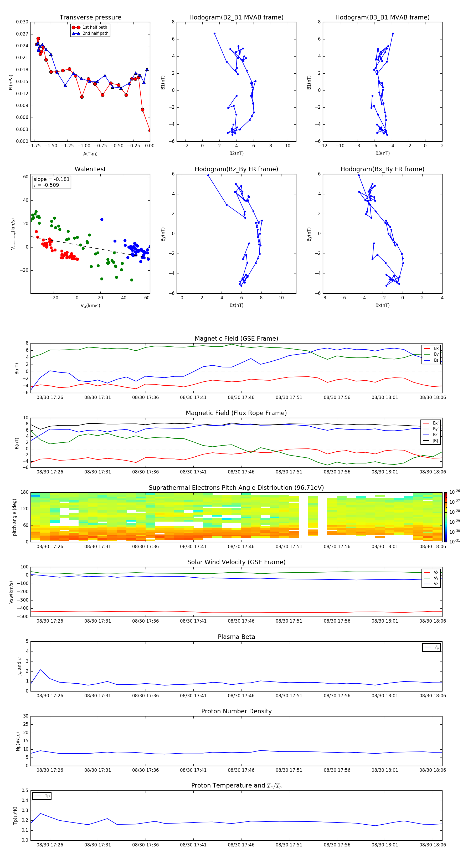
Task: Click the "Bz(nT)" x-axis label
Action: pyautogui.click(x=236, y=305)
